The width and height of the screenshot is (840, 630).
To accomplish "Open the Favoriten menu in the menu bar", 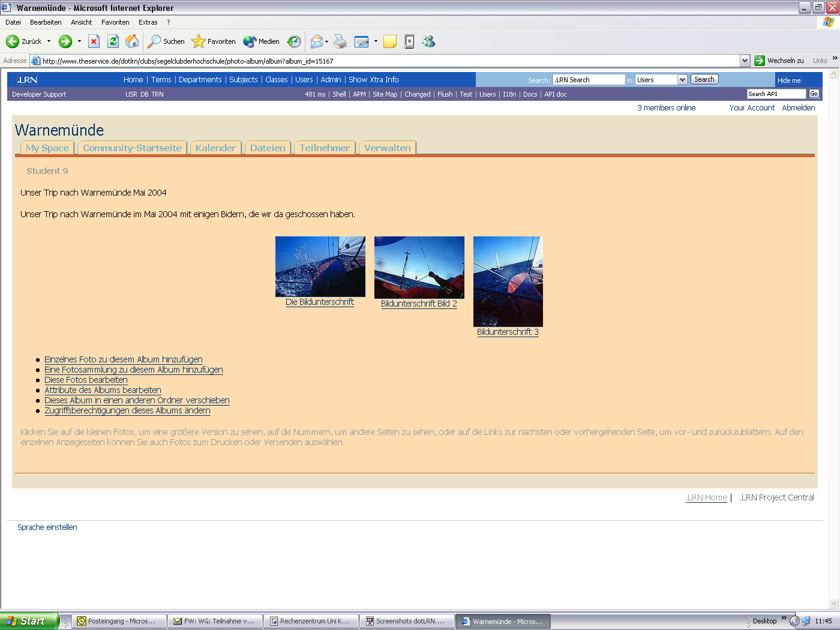I will point(115,22).
